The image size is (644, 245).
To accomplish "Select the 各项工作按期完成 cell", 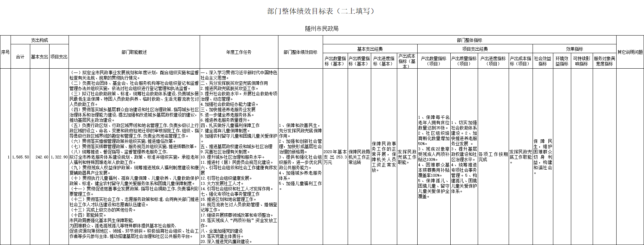I will [493, 157].
